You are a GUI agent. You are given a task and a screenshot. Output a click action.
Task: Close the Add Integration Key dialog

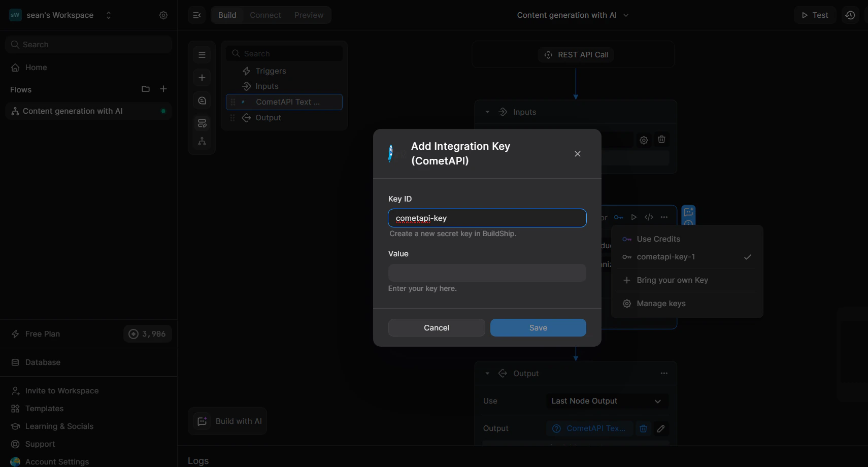click(578, 154)
